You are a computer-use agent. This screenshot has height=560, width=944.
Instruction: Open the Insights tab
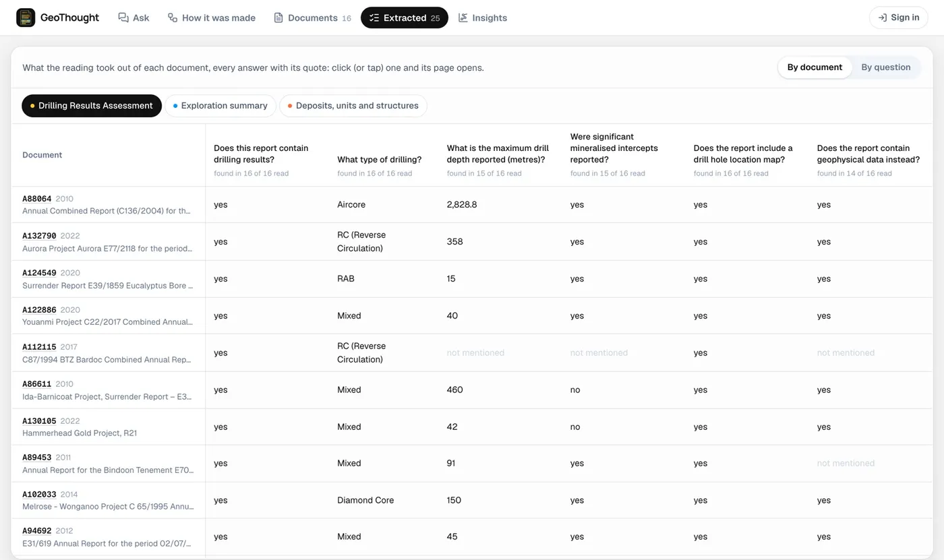coord(483,18)
